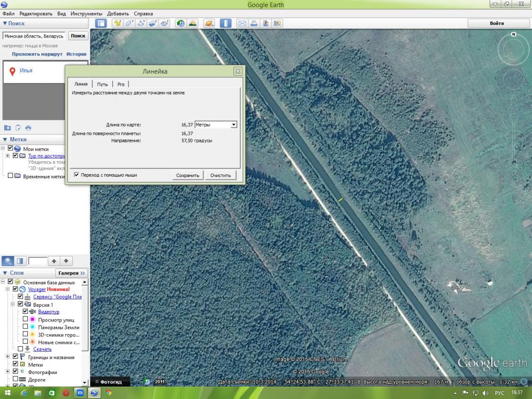Click the search field with Минская область
This screenshot has height=399, width=532.
pyautogui.click(x=34, y=36)
